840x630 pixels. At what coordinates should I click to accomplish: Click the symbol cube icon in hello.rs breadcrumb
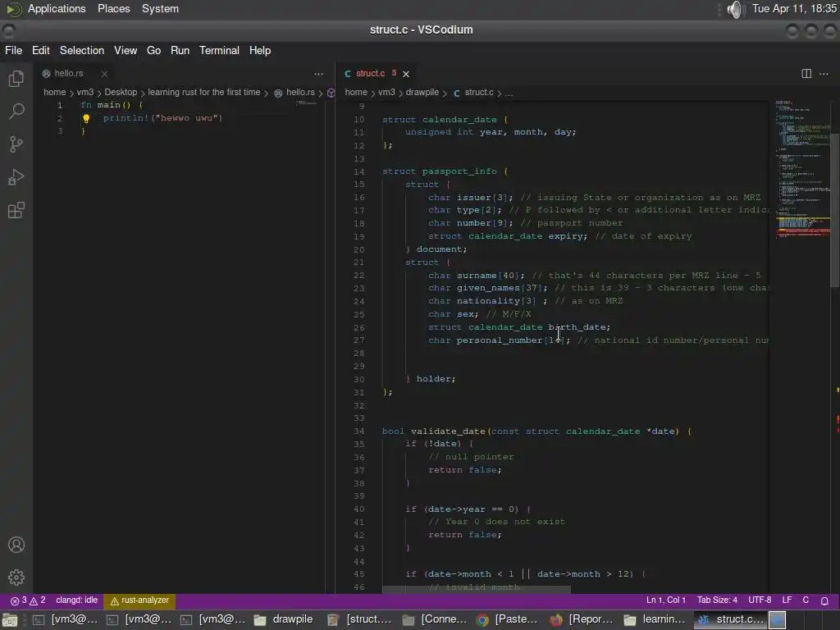pyautogui.click(x=331, y=93)
